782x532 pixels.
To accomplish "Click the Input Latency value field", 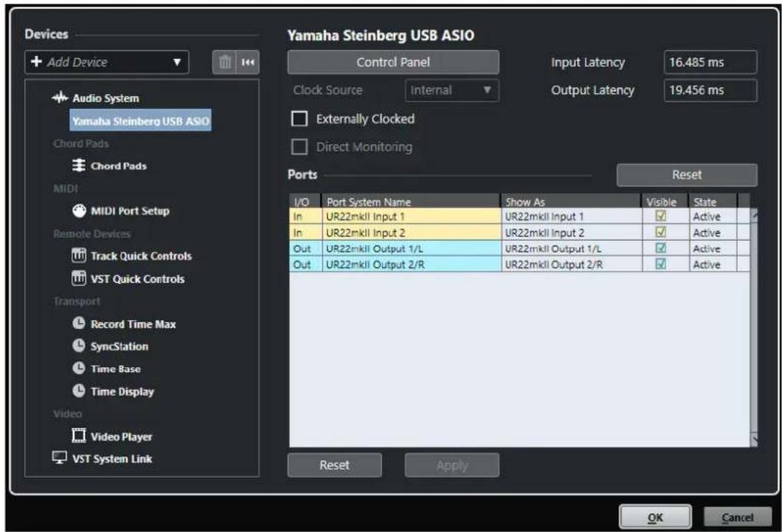I will [x=710, y=63].
